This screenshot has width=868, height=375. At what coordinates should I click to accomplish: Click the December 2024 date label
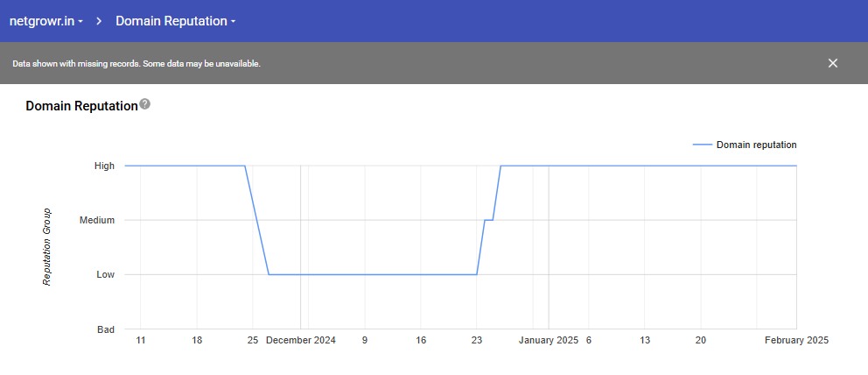pos(300,340)
